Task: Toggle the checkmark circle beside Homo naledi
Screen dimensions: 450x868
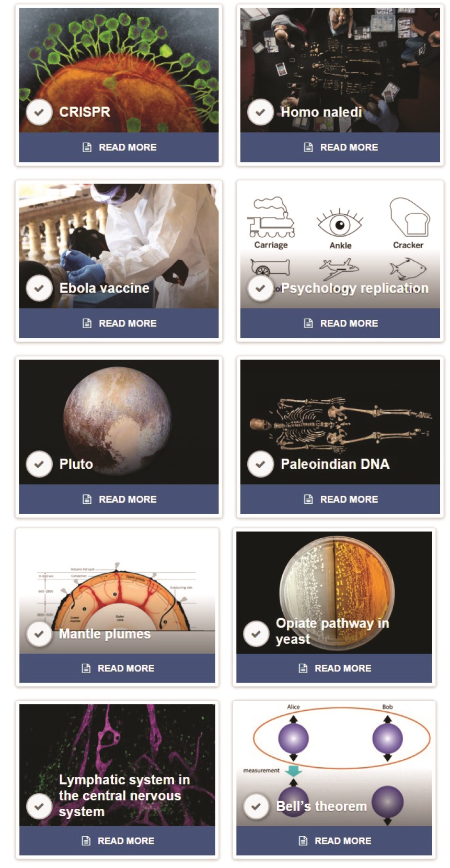Action: (260, 112)
